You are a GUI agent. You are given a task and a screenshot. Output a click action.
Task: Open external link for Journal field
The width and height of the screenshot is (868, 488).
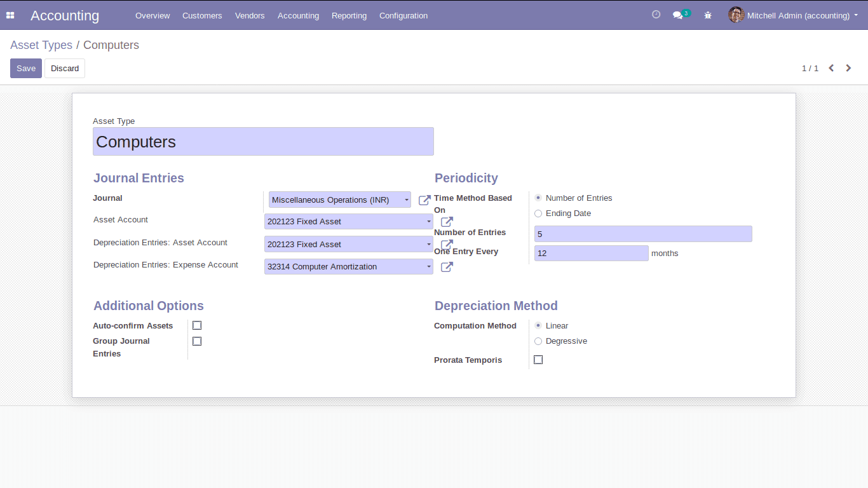point(424,200)
